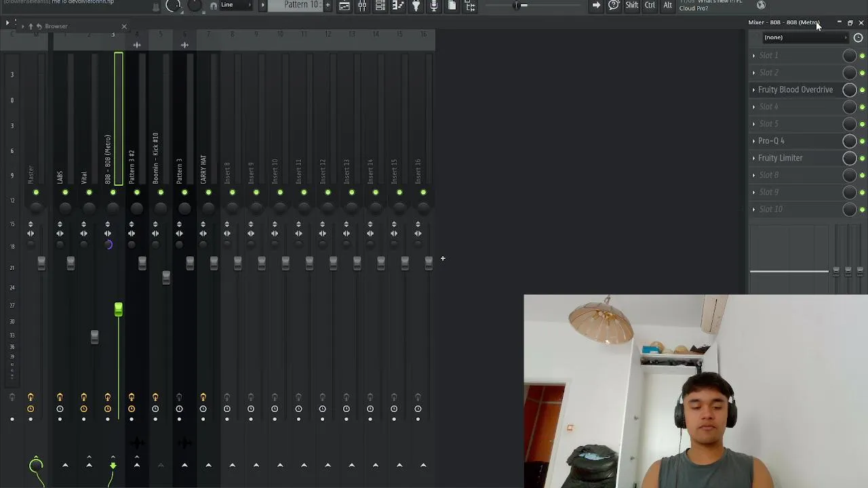Disable Pro-Q 4 effect LED
Viewport: 868px width, 488px height.
tap(862, 141)
